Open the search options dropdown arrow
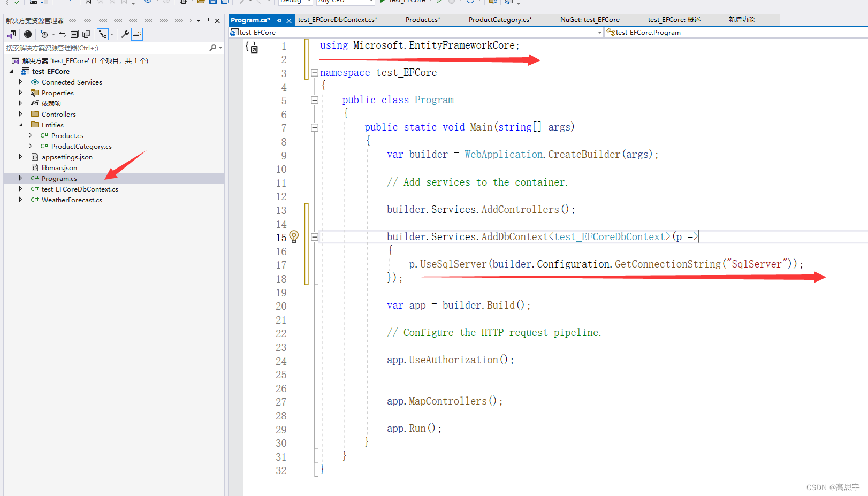This screenshot has height=496, width=868. pos(220,48)
